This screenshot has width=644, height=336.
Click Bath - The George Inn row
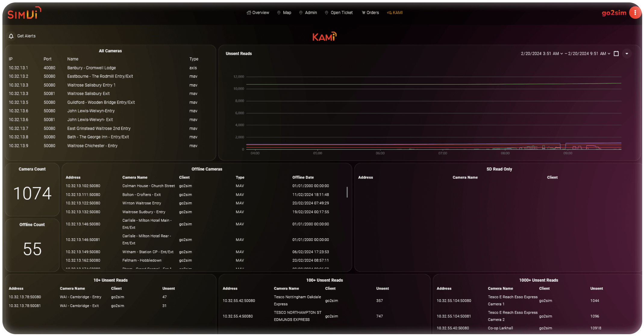(x=110, y=137)
